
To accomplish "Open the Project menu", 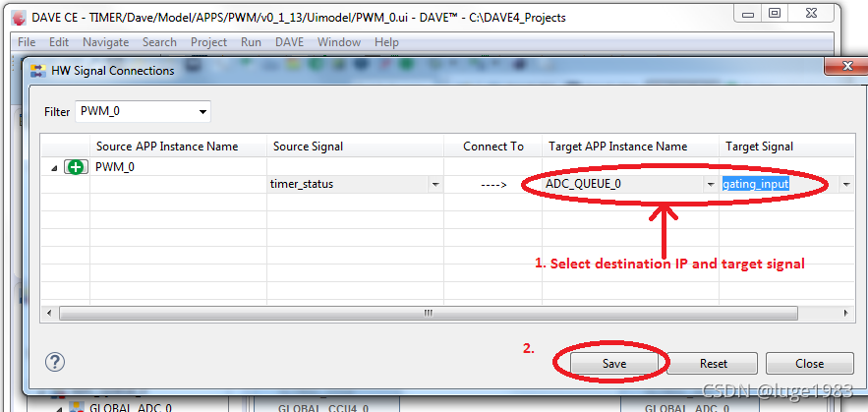I will pos(208,42).
